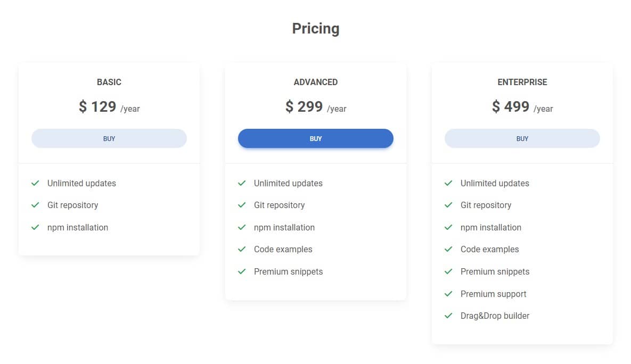Screen dimensions: 631x364
Task: Click the $499 per year price
Action: [x=522, y=106]
